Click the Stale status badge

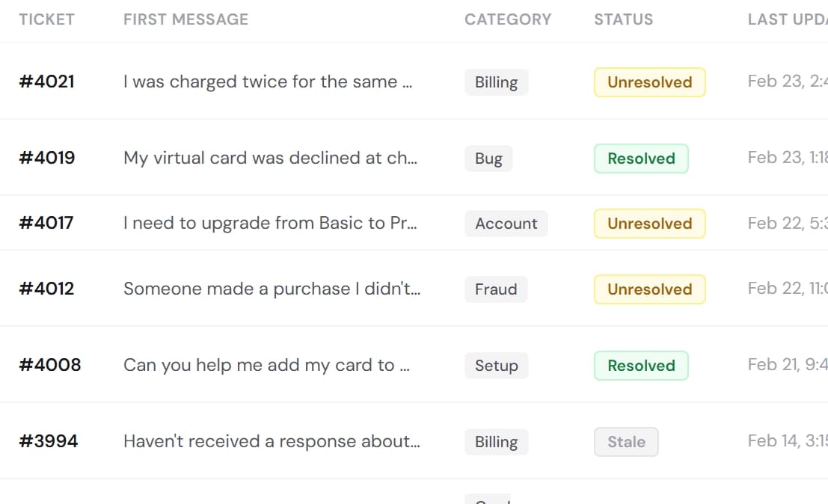(x=626, y=442)
